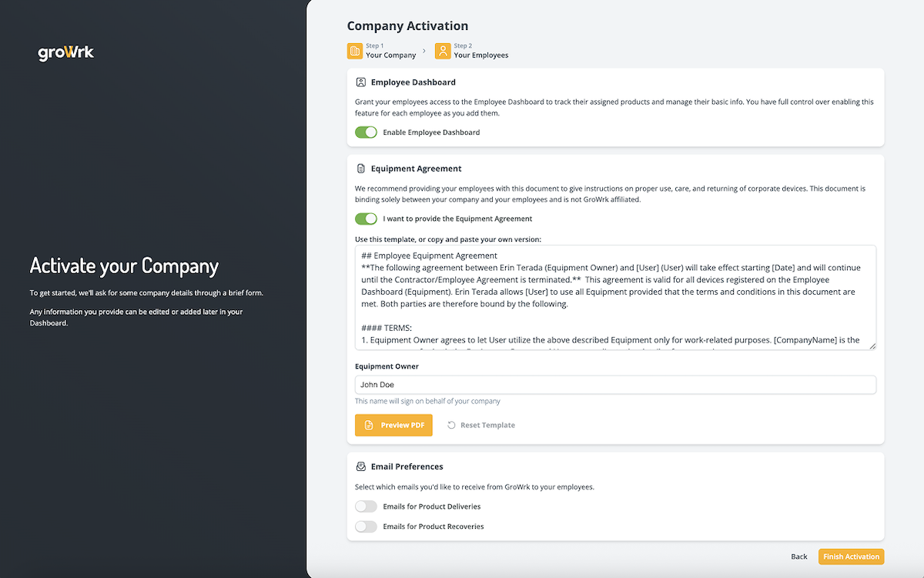The image size is (924, 578).
Task: Click the Finish Activation button
Action: coord(851,556)
